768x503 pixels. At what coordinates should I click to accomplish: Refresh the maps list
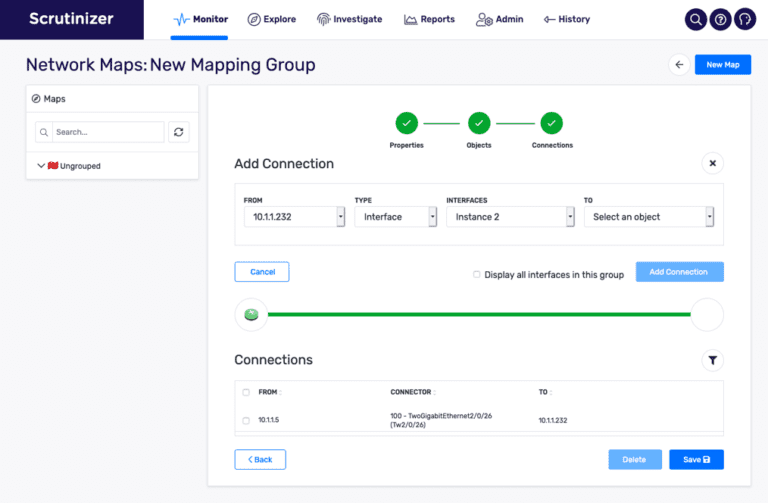pos(179,132)
